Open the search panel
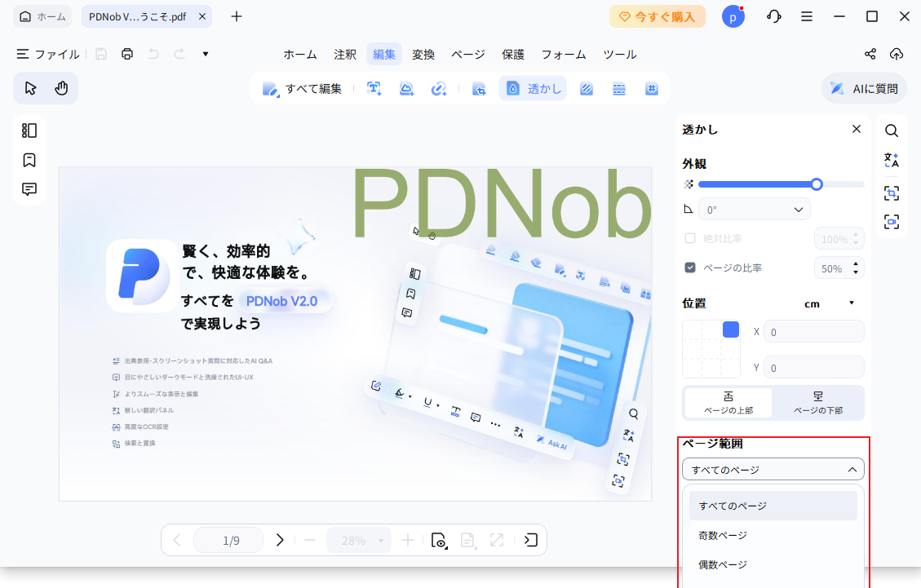Viewport: 921px width, 588px height. tap(892, 130)
